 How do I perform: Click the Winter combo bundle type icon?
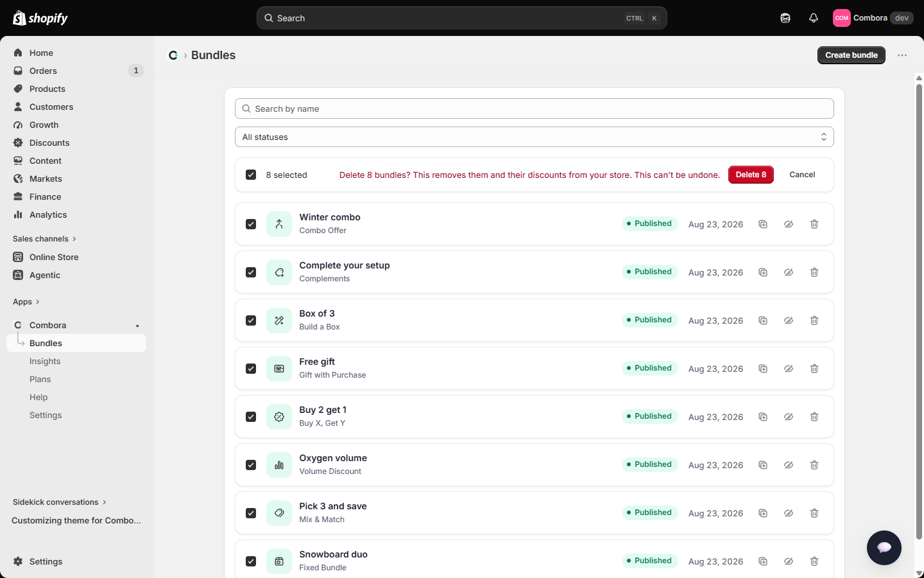click(x=279, y=224)
